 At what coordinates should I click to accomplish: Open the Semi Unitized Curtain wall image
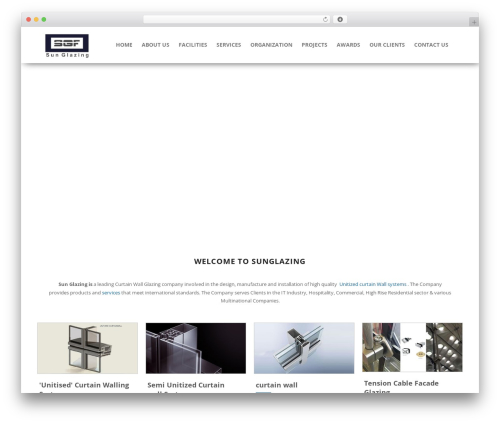196,348
